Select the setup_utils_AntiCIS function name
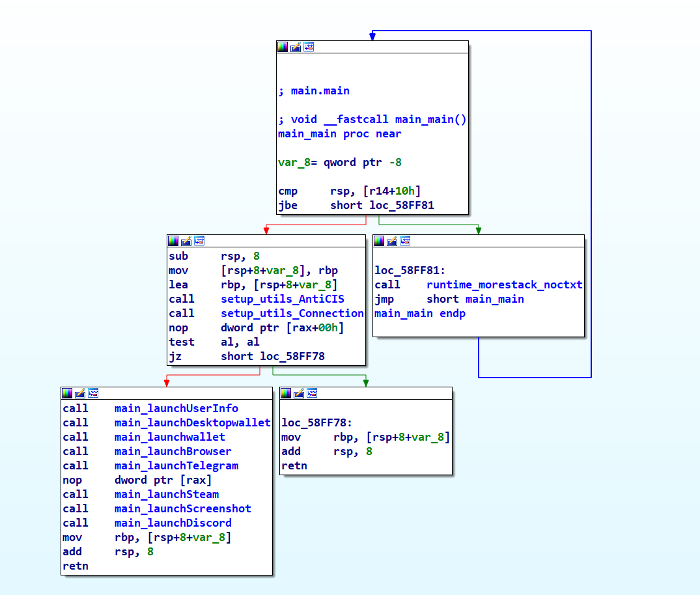 point(283,299)
